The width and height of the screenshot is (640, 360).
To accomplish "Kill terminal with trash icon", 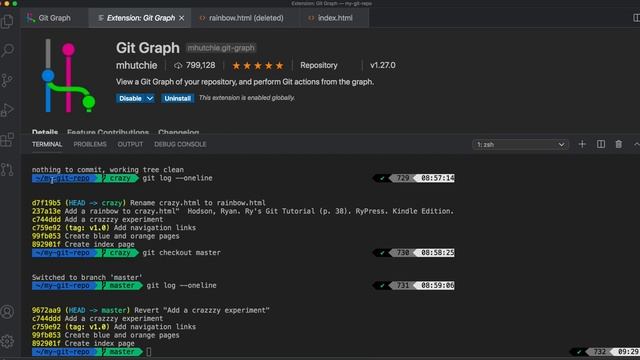I will tap(619, 144).
